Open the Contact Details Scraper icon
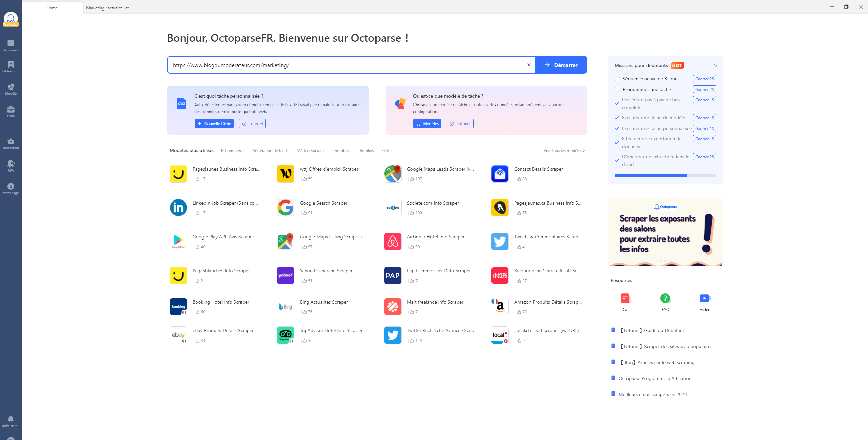The width and height of the screenshot is (868, 440). pos(500,174)
